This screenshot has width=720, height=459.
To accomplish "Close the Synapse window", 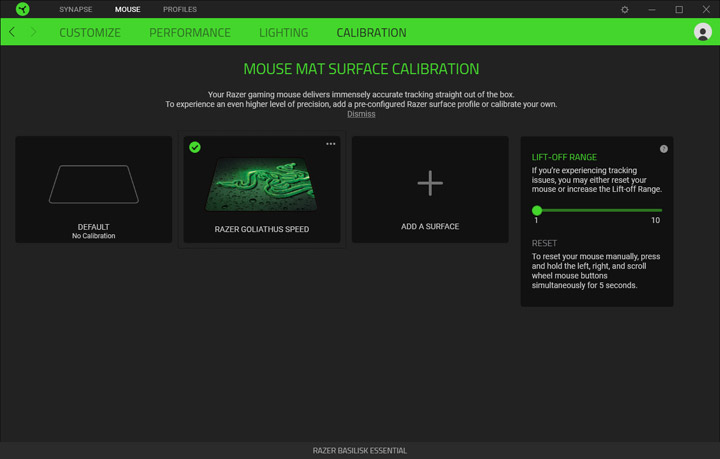I will pos(706,9).
